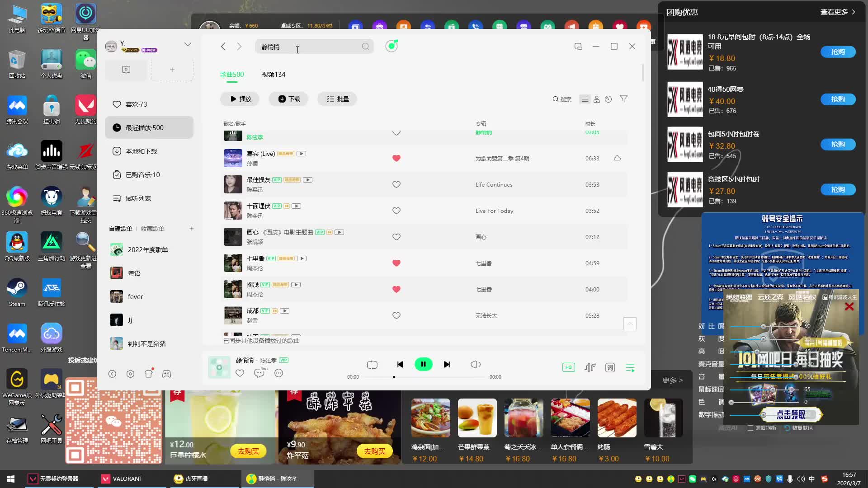Toggle the HQ audio quality selector

[568, 367]
